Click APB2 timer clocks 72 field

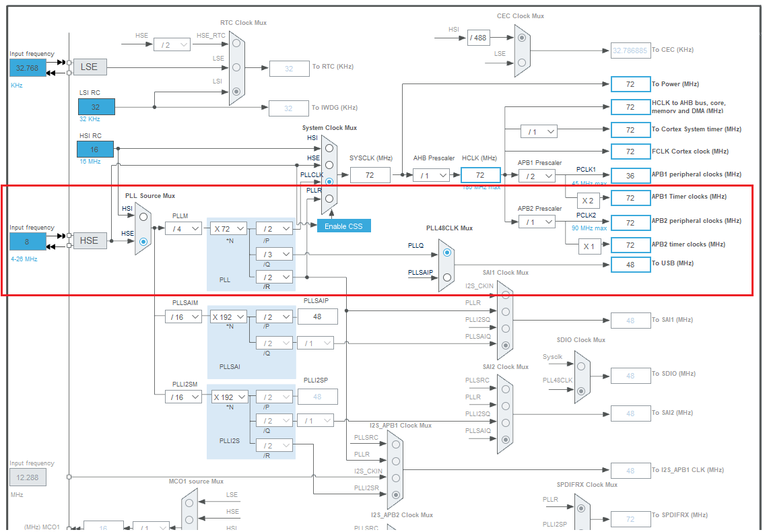tap(630, 245)
